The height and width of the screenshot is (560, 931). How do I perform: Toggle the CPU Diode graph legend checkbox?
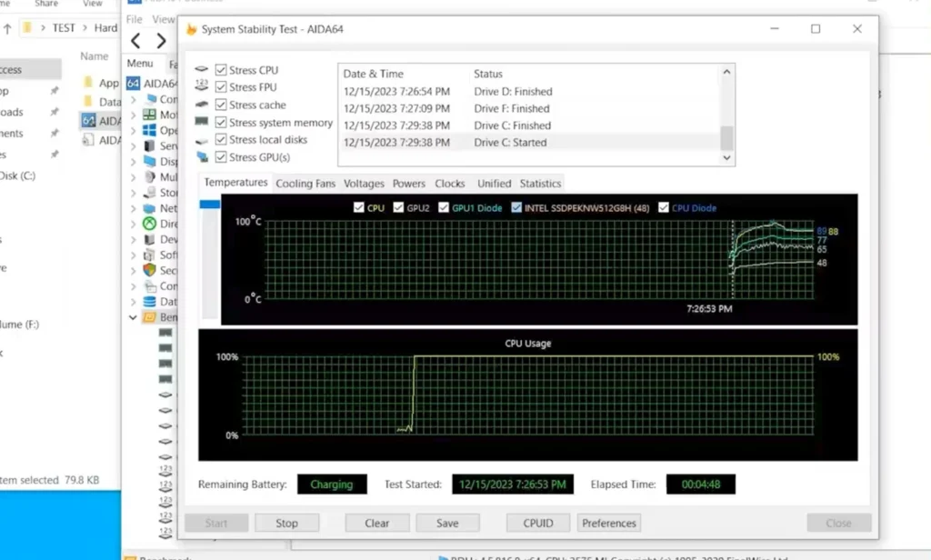coord(663,207)
